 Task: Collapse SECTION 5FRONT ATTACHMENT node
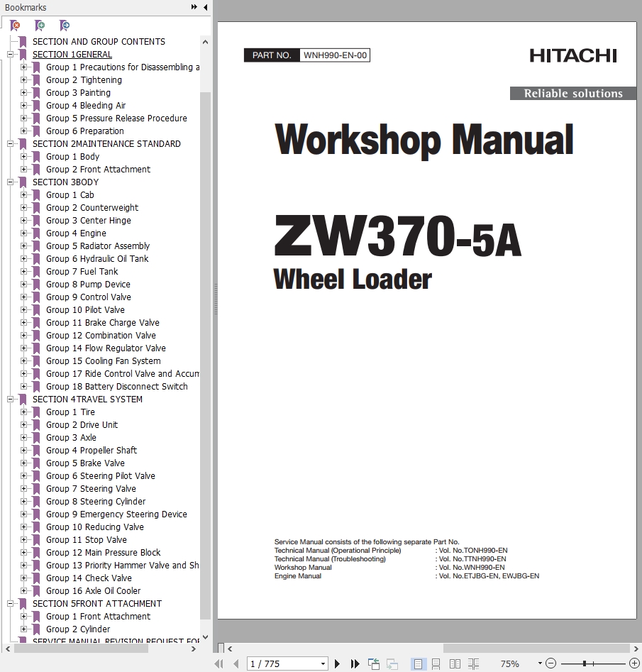(10, 603)
